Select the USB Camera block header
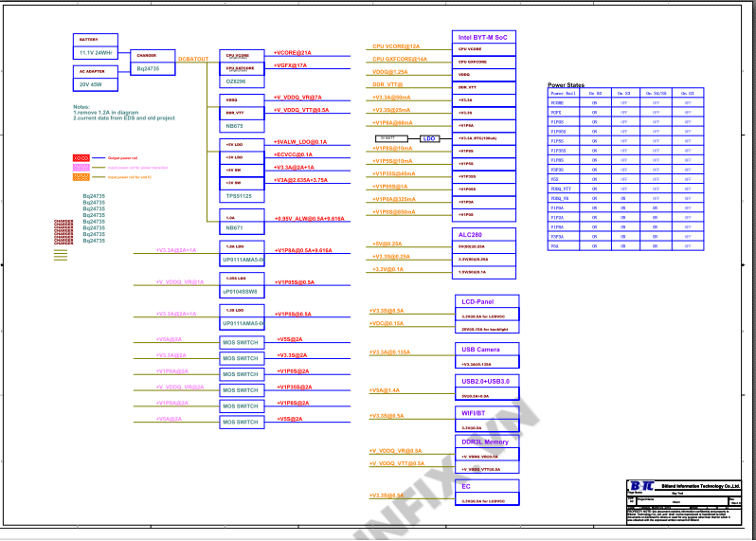This screenshot has width=756, height=541. (x=483, y=349)
